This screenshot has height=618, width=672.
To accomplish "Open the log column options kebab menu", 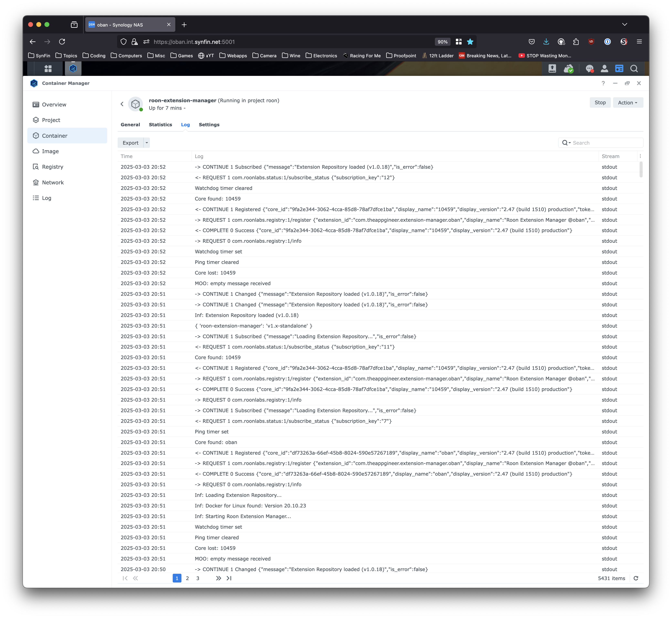I will tap(640, 156).
